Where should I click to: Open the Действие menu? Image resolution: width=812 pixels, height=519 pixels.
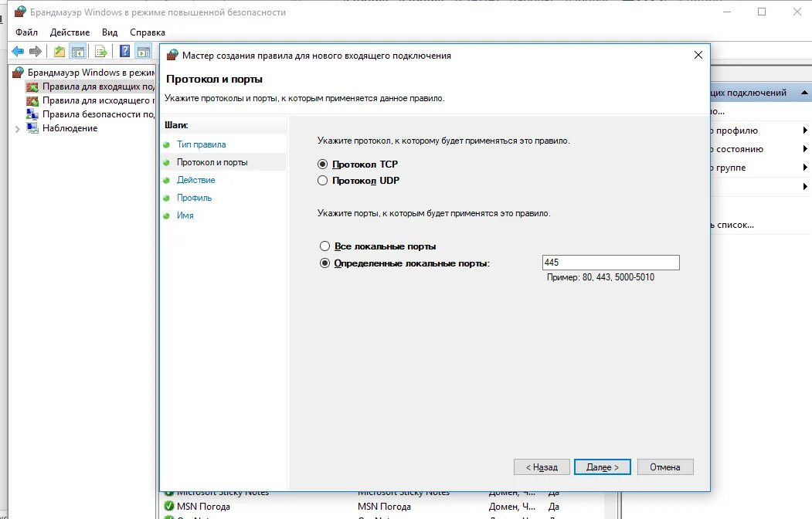tap(70, 32)
